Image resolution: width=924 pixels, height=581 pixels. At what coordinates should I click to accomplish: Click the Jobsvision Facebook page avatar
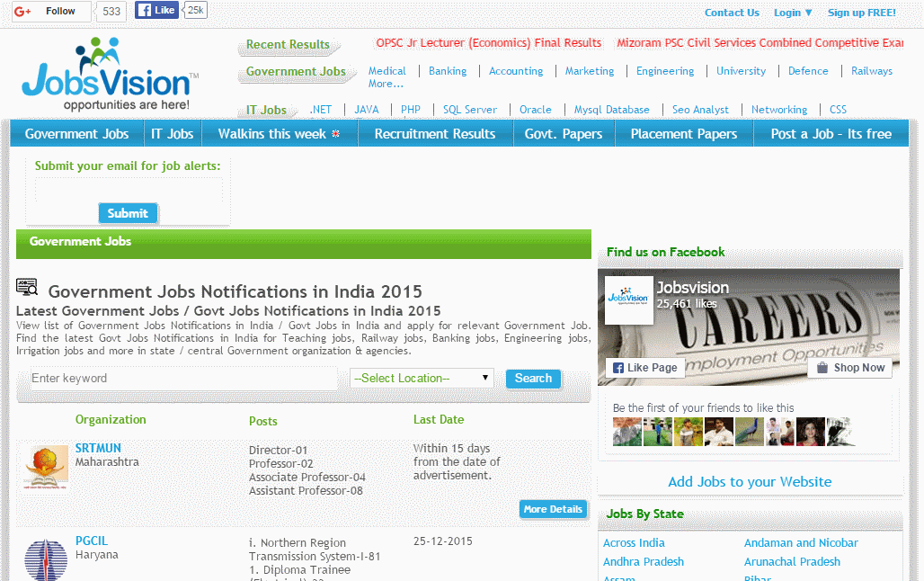(x=629, y=299)
